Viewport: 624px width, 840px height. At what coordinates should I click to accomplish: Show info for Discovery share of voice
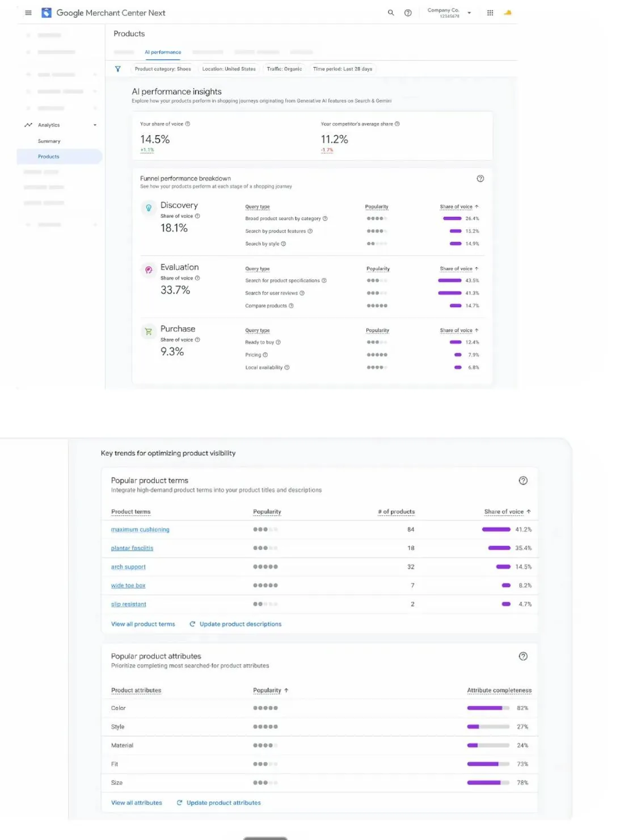(x=197, y=216)
